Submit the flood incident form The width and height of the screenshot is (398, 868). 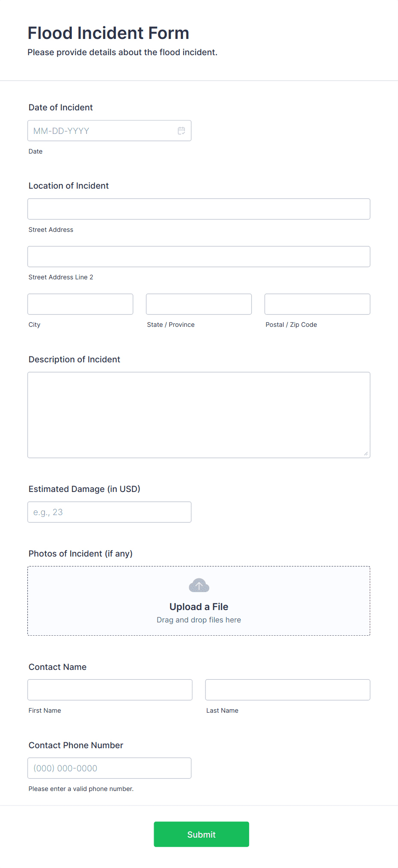[202, 834]
